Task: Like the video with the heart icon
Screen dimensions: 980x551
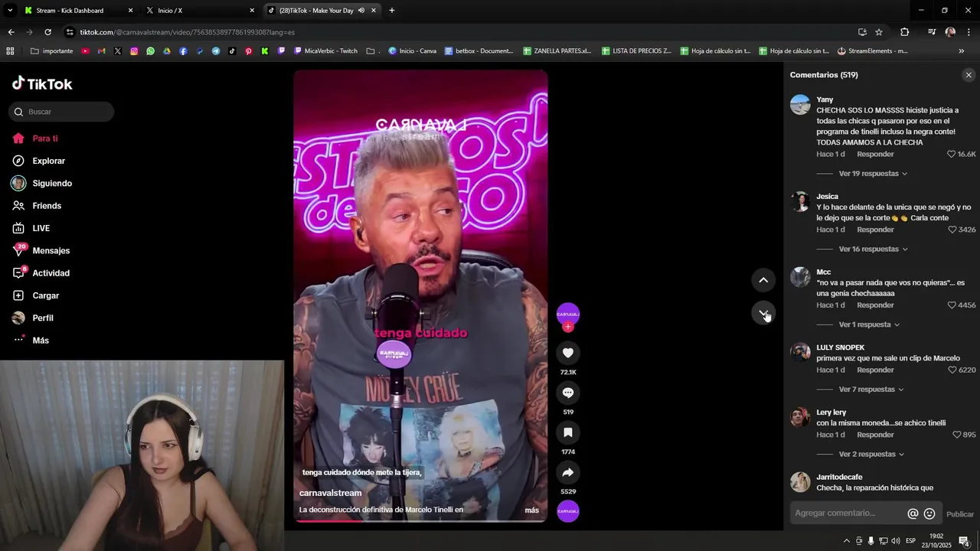Action: pyautogui.click(x=568, y=353)
